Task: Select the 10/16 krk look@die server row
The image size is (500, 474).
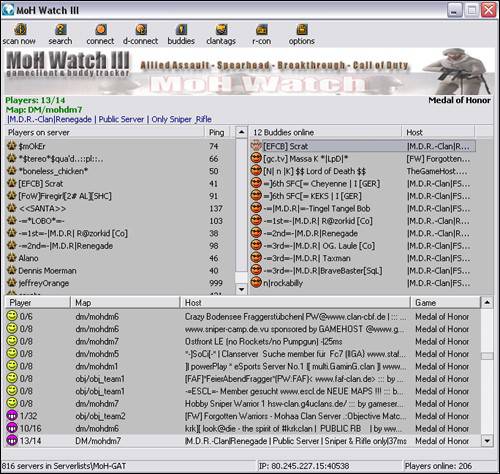Action: point(243,428)
